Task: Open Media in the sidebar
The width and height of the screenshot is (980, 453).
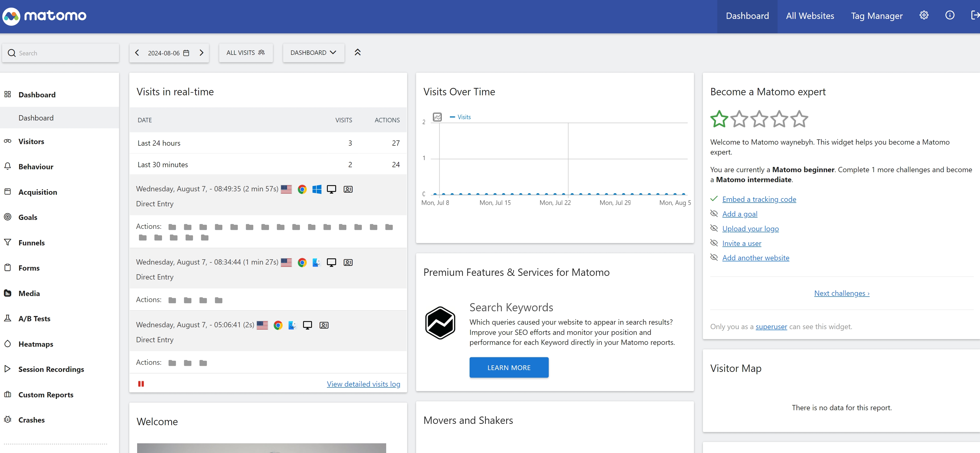Action: click(x=29, y=293)
